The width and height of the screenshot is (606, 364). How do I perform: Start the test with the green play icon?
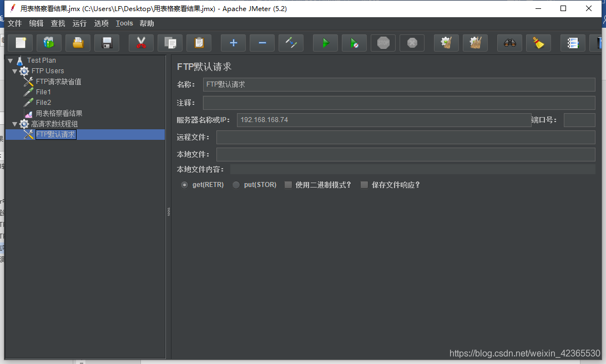(x=325, y=43)
